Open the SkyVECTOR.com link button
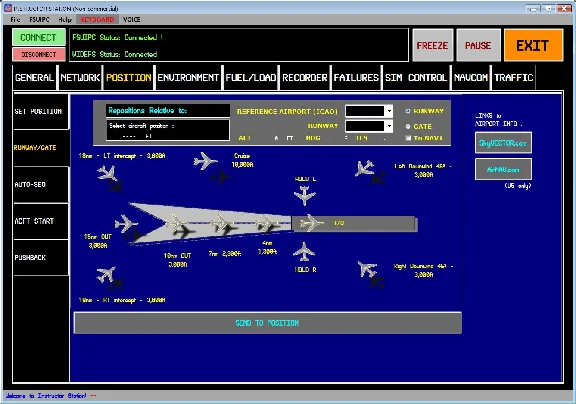The image size is (576, 404). click(x=503, y=143)
